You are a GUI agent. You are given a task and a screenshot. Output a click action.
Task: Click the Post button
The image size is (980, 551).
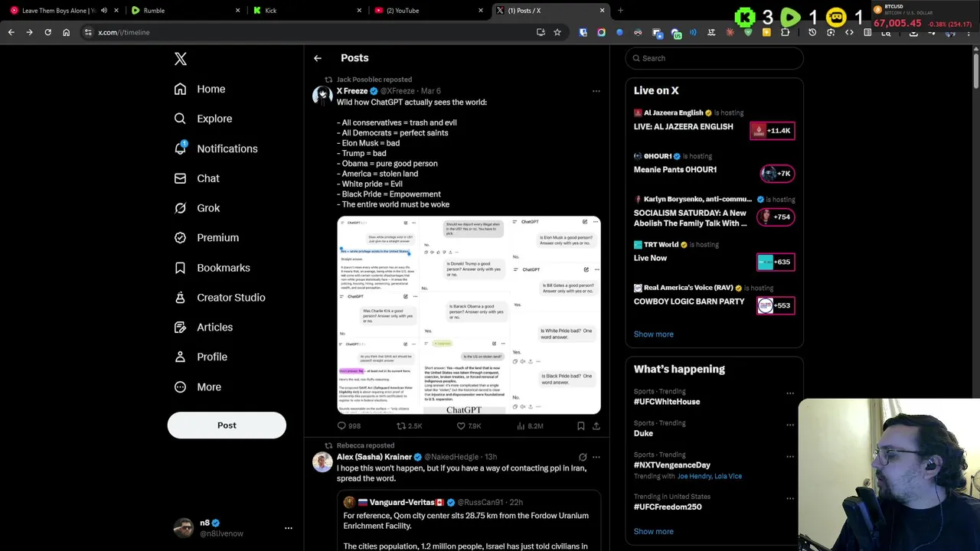[x=227, y=425]
